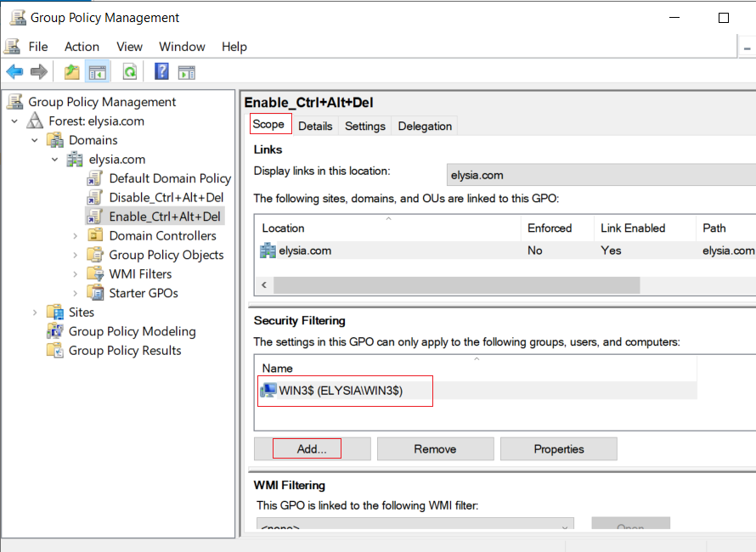Select the WIN3$ computer entry icon
The height and width of the screenshot is (552, 756).
(268, 391)
